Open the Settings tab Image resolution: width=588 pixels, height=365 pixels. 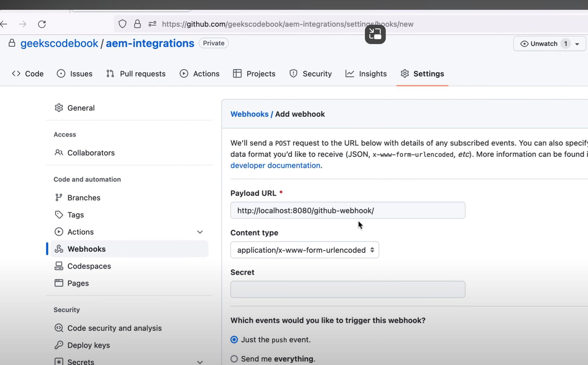tap(422, 74)
